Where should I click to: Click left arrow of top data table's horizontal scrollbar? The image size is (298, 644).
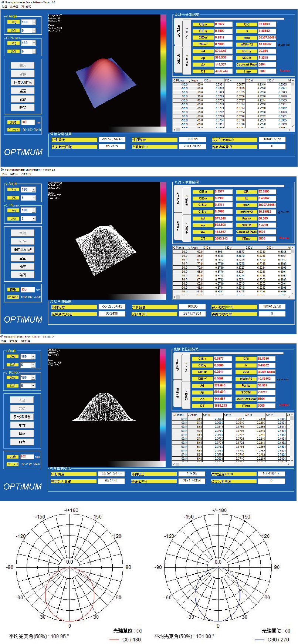pyautogui.click(x=175, y=130)
